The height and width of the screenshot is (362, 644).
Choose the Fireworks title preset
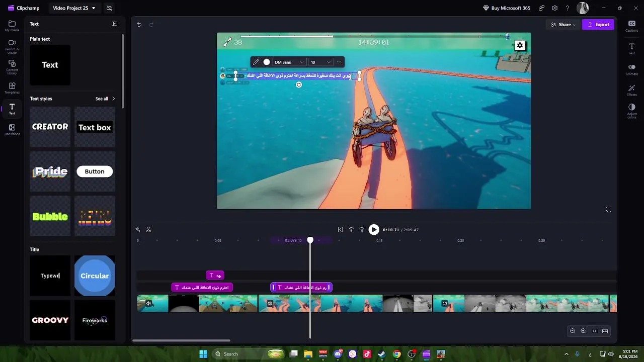95,320
